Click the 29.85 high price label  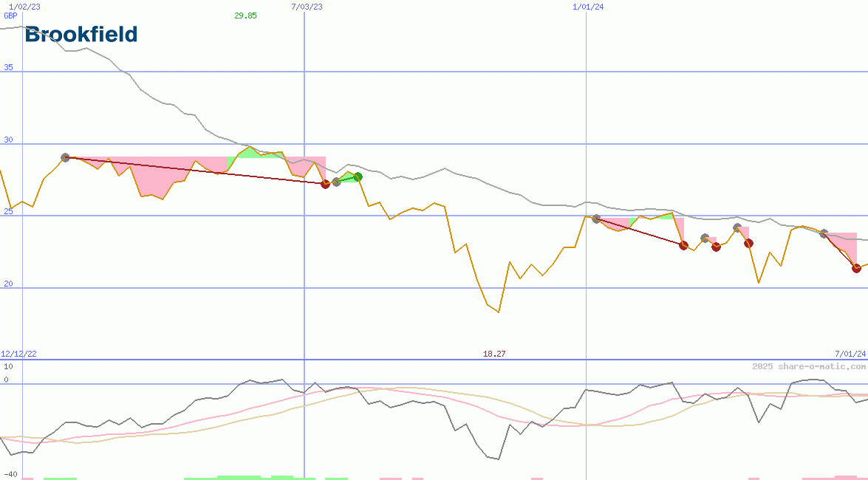coord(245,16)
